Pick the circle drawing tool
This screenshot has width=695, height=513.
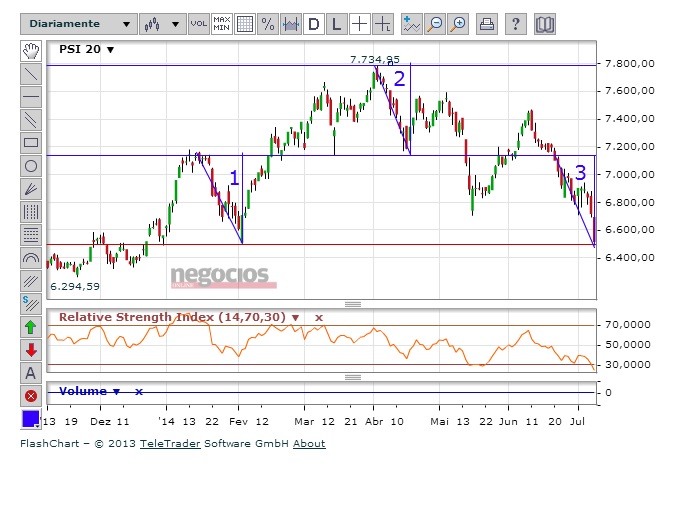click(x=31, y=166)
